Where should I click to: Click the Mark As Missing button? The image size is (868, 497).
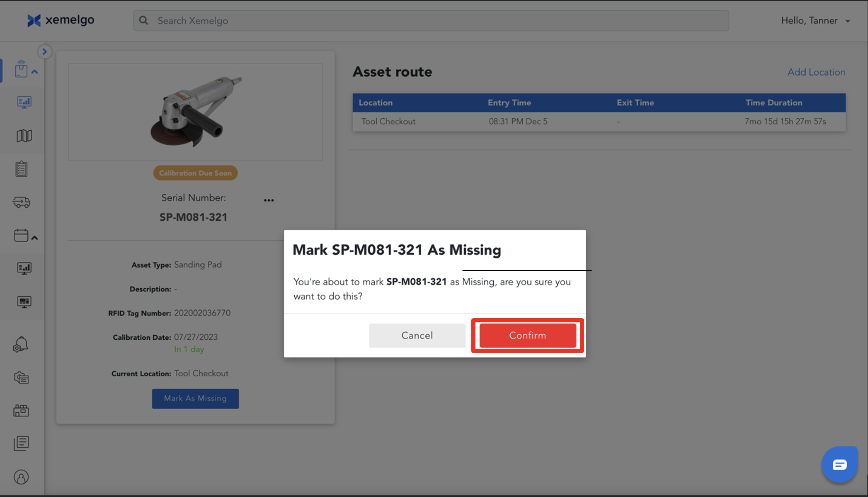tap(195, 398)
